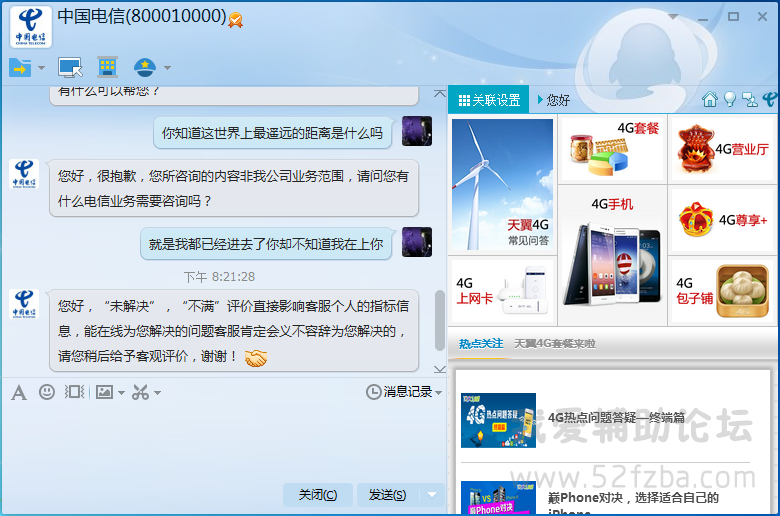Click the verified enterprise badge
Image resolution: width=780 pixels, height=516 pixels.
(236, 20)
